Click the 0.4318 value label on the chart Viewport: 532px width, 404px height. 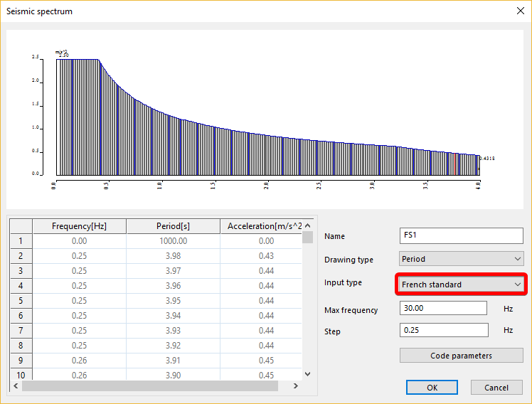[487, 158]
